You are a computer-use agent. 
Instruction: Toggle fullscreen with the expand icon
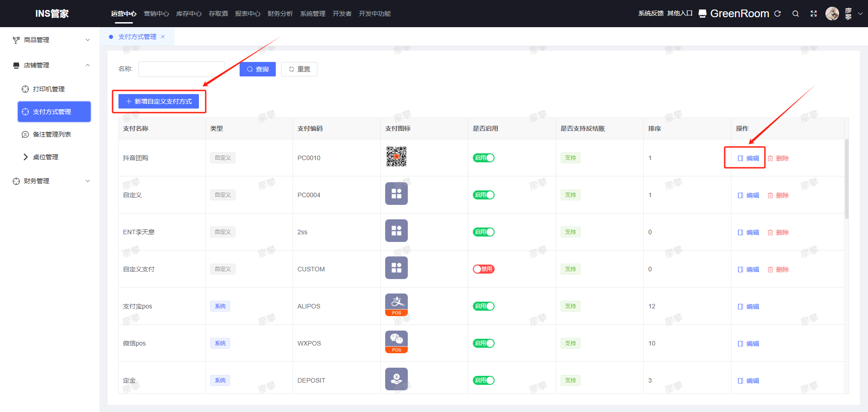click(814, 14)
